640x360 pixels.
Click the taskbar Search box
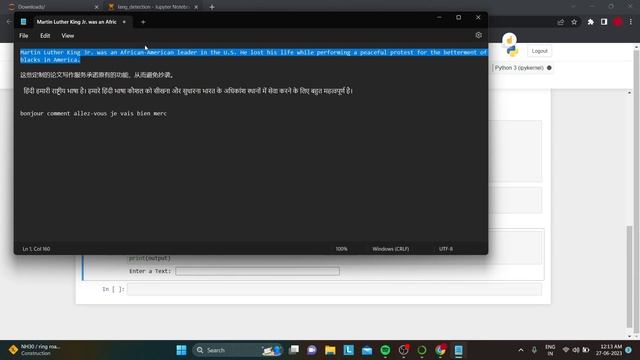pos(237,350)
